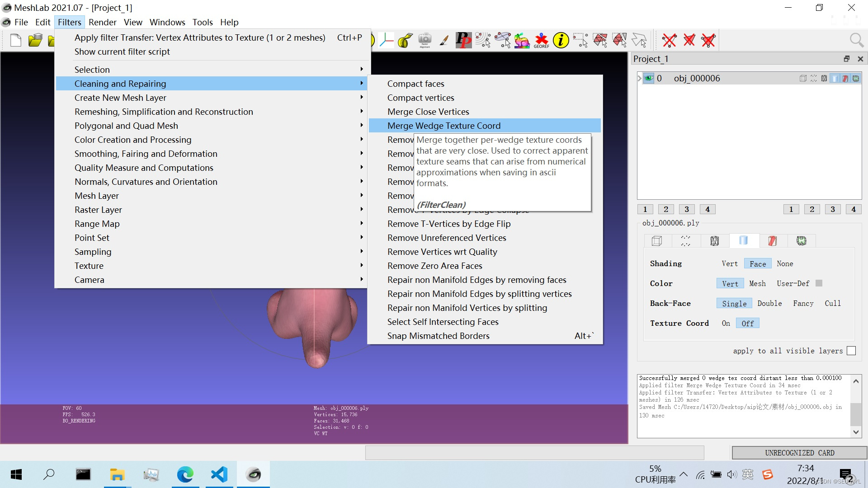868x488 pixels.
Task: Click the User-Def color swatch
Action: 819,283
